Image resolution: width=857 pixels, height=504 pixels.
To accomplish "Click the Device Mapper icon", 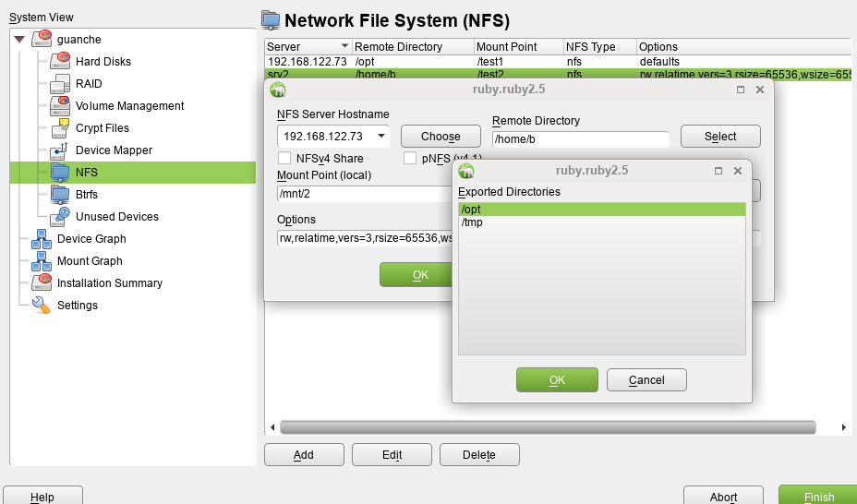I will click(60, 150).
